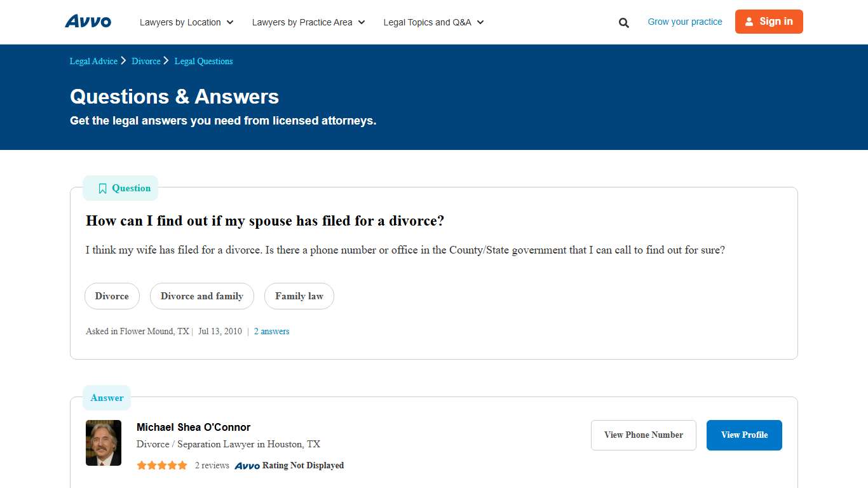Click the Avvo logo to go home

88,21
